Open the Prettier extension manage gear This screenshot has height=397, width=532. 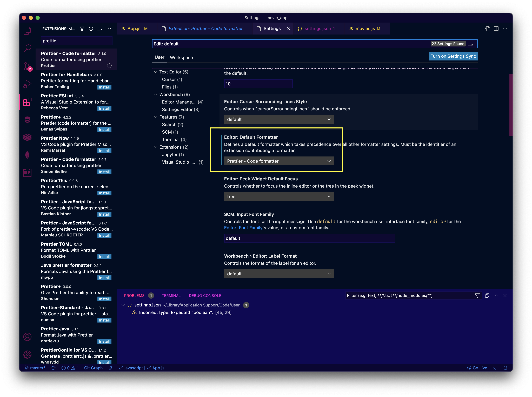point(109,66)
